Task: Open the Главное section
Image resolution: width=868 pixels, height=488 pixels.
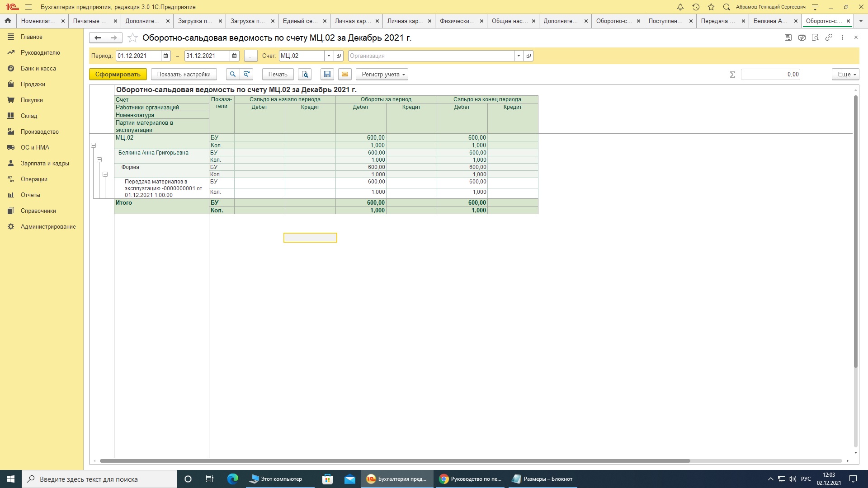Action: point(42,37)
